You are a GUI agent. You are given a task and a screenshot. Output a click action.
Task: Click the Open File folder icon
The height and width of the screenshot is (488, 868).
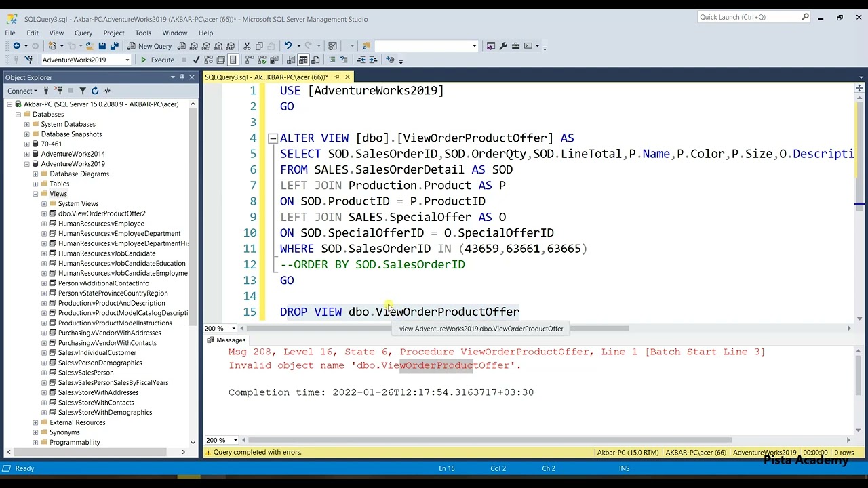pyautogui.click(x=89, y=46)
